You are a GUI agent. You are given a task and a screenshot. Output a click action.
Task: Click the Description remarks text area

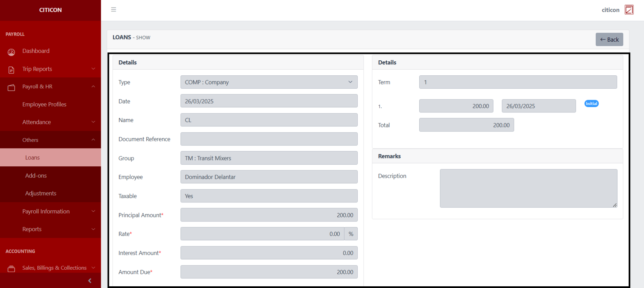[528, 188]
